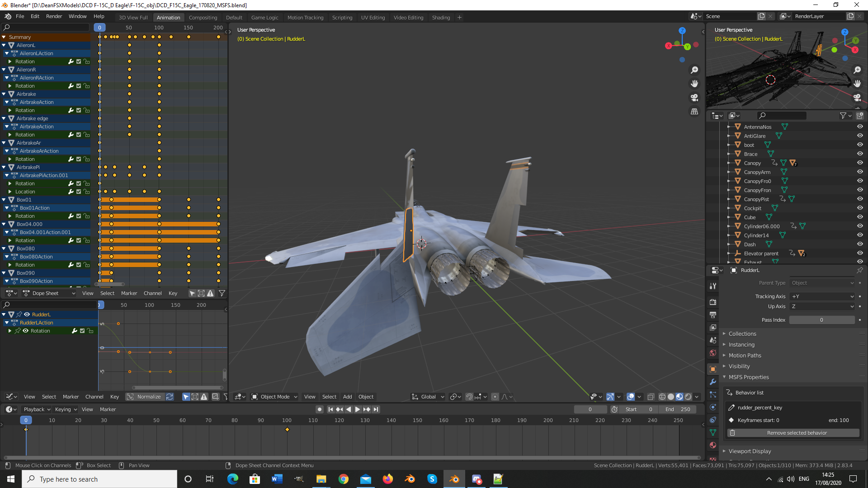Image resolution: width=868 pixels, height=488 pixels.
Task: Click the Physics Properties icon
Action: pos(713,407)
